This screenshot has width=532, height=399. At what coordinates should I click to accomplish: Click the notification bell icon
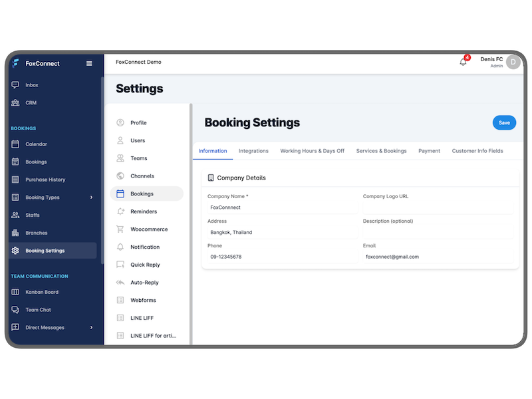pos(463,62)
